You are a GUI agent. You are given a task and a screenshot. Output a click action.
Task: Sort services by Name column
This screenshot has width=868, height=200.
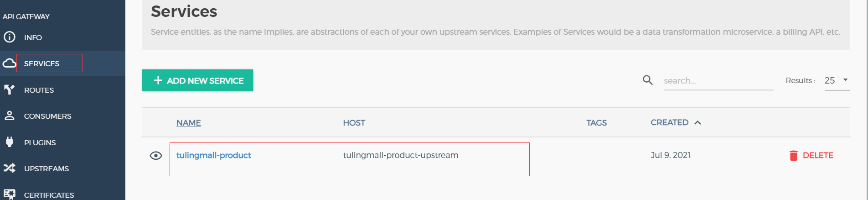point(189,123)
